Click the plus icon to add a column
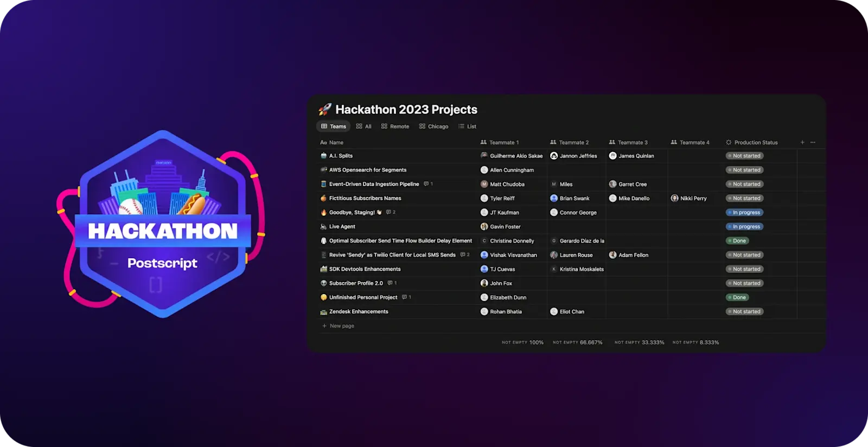Viewport: 868px width, 447px height. point(802,142)
